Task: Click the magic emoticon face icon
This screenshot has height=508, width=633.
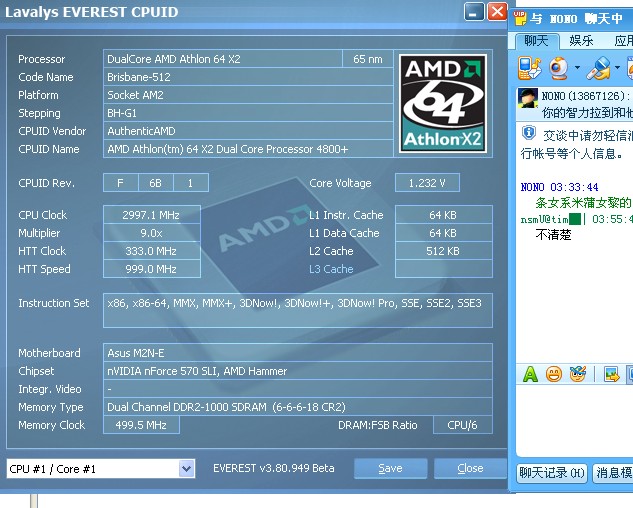Action: [578, 374]
